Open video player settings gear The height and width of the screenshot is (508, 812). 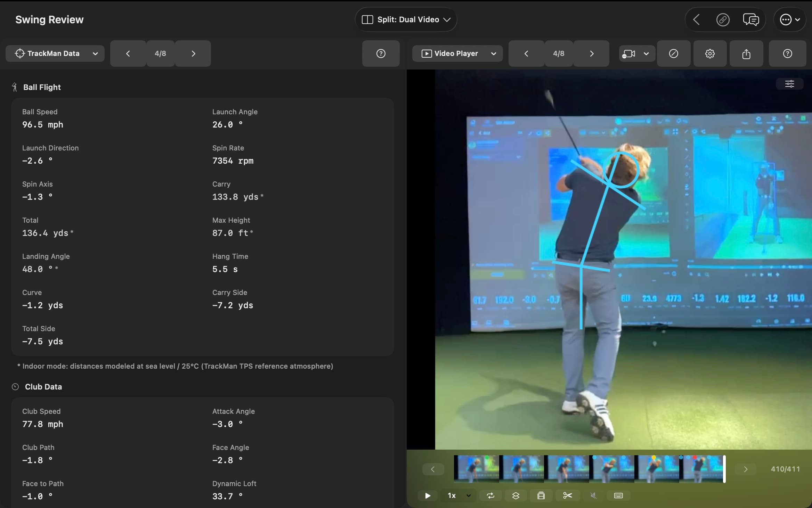click(710, 54)
